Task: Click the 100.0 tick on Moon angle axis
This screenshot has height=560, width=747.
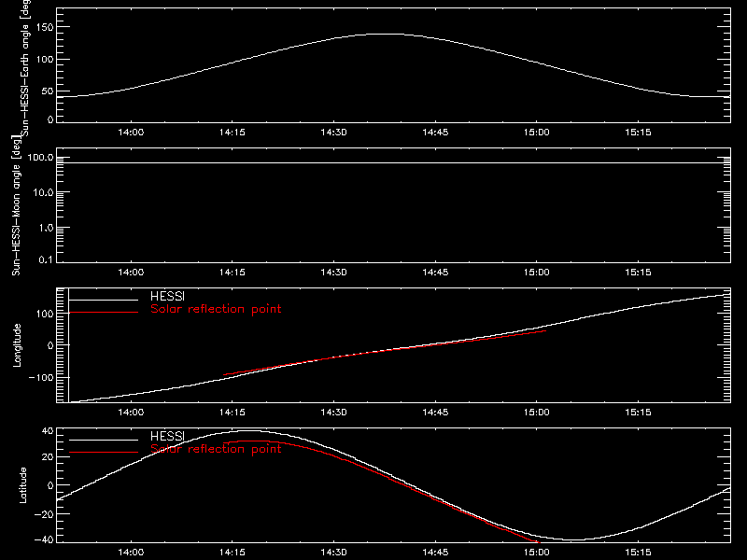Action: pyautogui.click(x=40, y=157)
